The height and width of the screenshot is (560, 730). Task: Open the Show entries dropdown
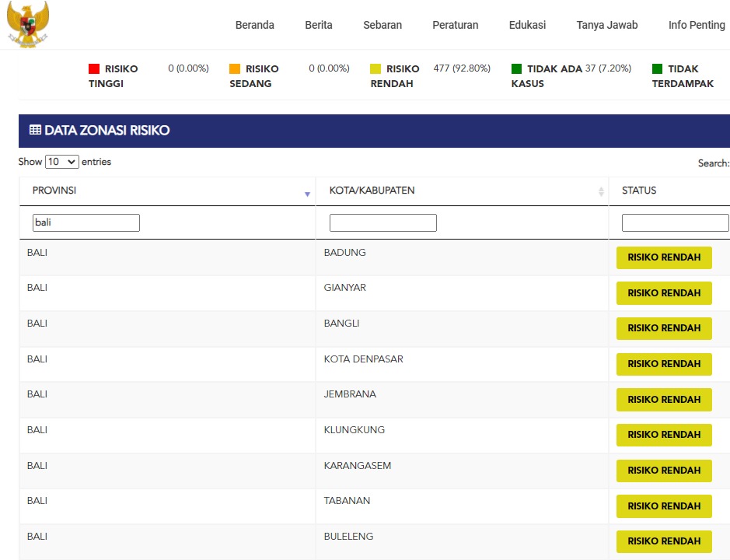pyautogui.click(x=62, y=162)
